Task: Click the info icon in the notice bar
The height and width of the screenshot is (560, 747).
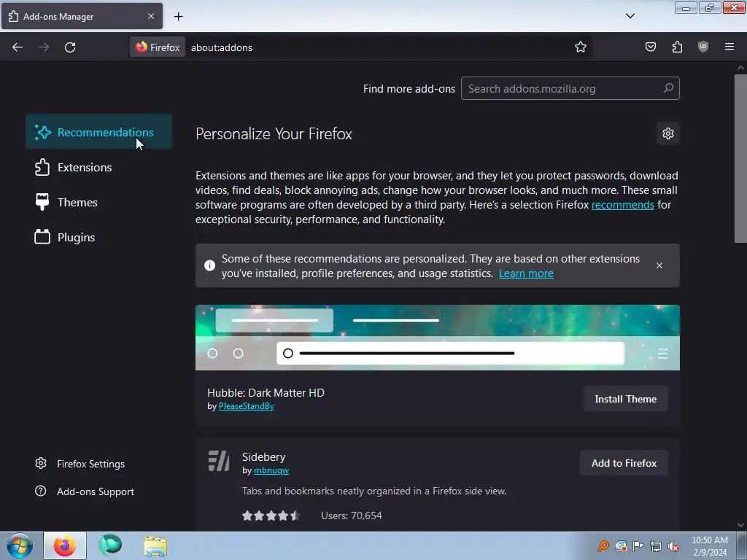Action: 209,265
